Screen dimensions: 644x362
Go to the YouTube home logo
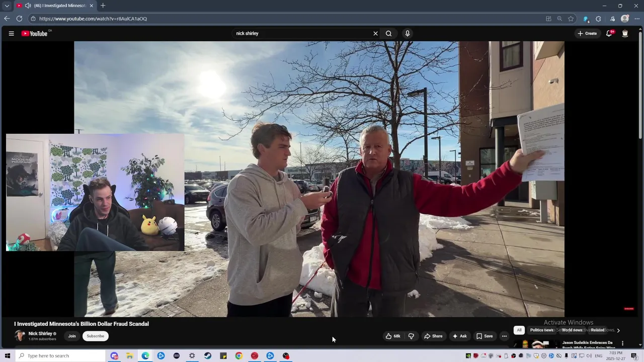point(34,34)
